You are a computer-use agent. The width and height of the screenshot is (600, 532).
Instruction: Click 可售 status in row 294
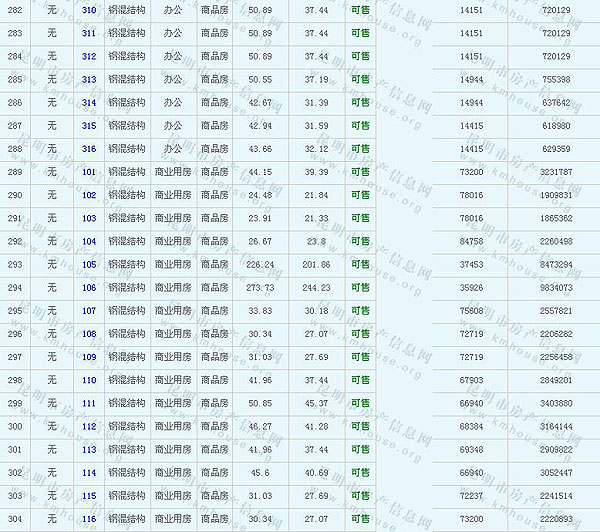tap(360, 288)
